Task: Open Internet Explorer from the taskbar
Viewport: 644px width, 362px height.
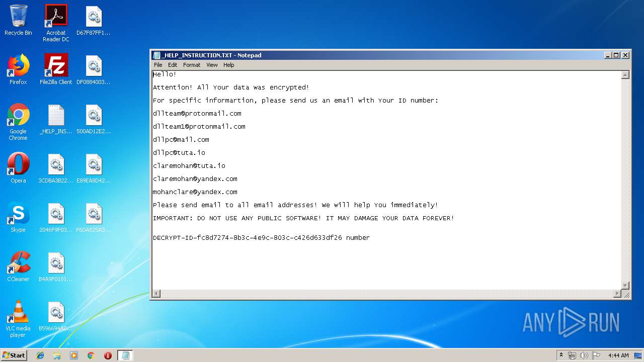Action: [x=40, y=355]
